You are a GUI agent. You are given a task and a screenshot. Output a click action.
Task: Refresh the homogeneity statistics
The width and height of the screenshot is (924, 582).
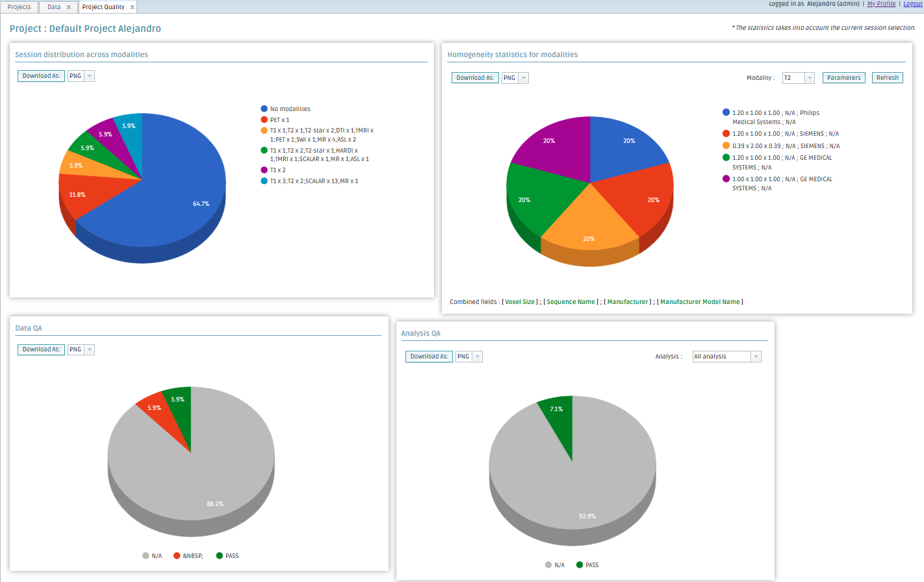point(887,78)
